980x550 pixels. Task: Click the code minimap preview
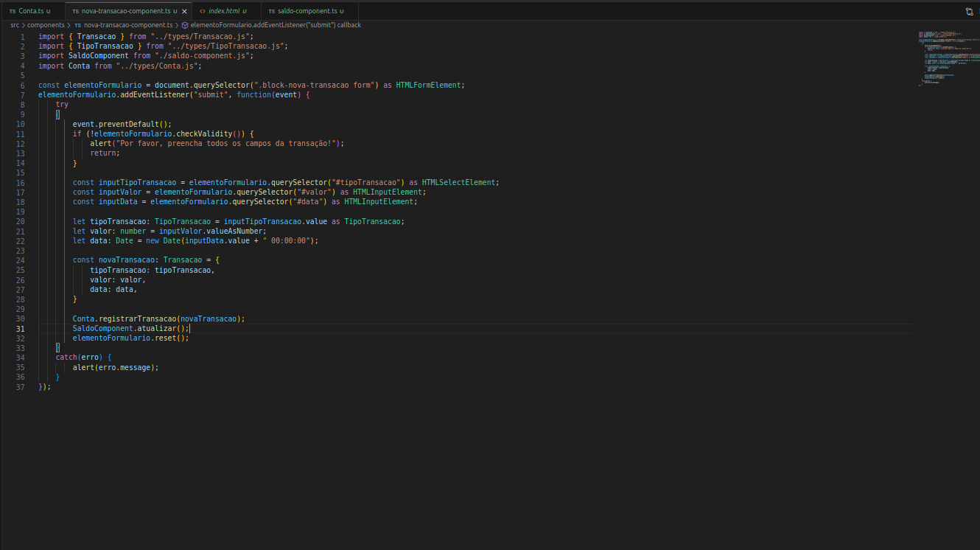click(948, 59)
